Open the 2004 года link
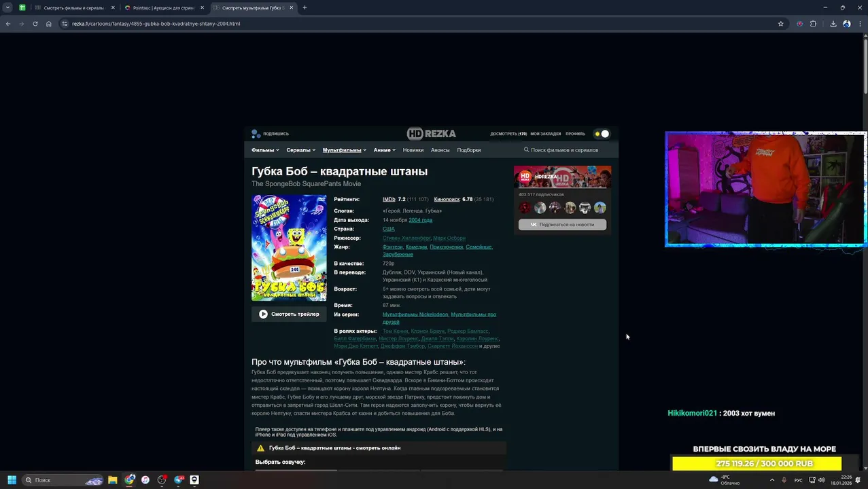Image resolution: width=868 pixels, height=489 pixels. pyautogui.click(x=420, y=220)
